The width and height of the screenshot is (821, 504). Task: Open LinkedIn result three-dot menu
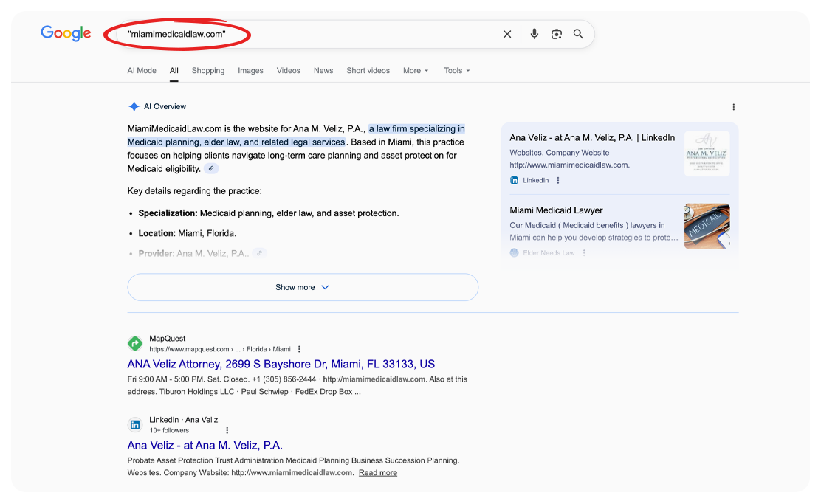(227, 430)
